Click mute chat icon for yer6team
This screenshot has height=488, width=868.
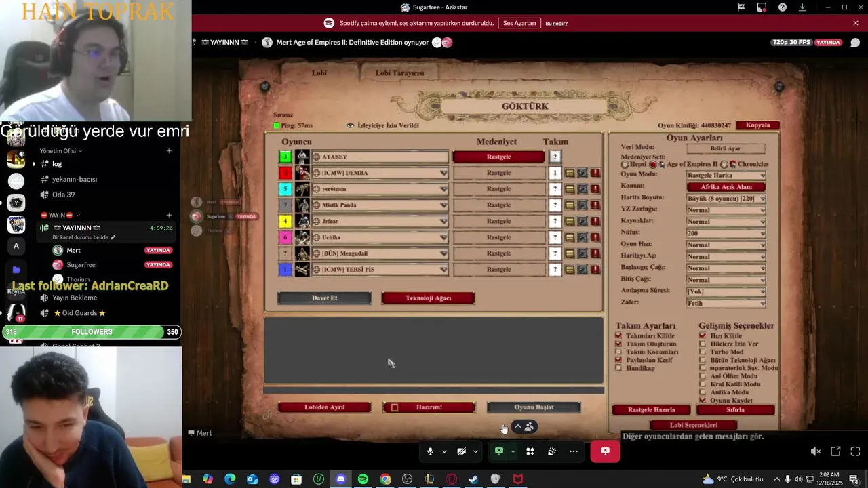click(x=583, y=189)
